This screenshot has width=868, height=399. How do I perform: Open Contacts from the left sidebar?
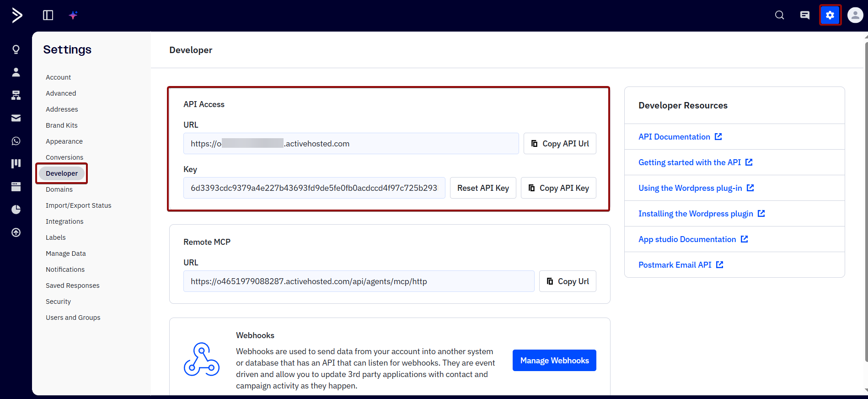(x=16, y=72)
